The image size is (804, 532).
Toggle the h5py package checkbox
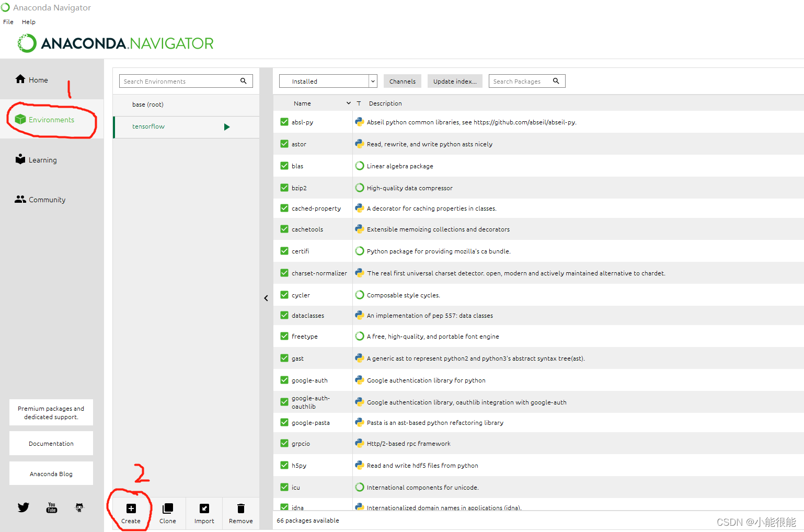pos(284,465)
